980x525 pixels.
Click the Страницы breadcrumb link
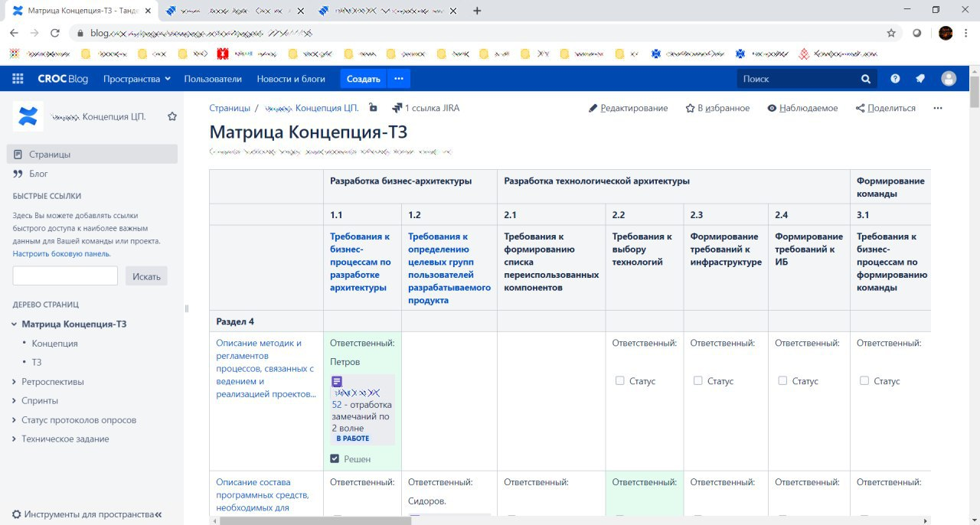[230, 108]
